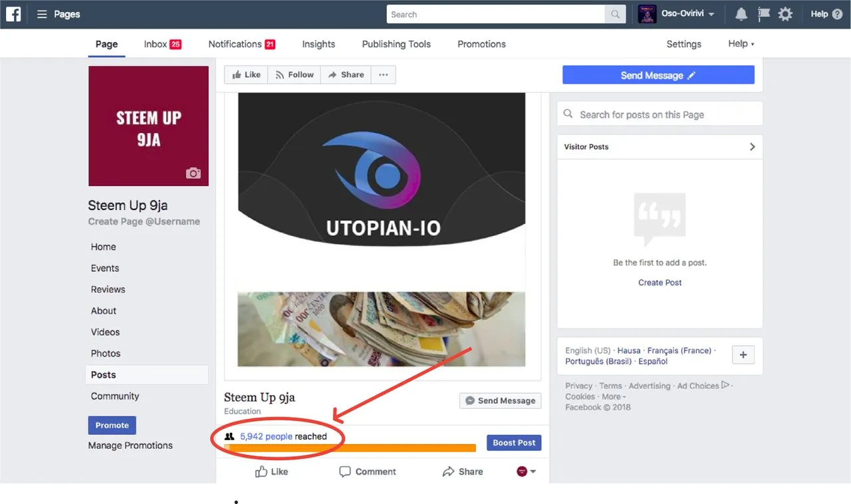851x504 pixels.
Task: Switch language to Español
Action: click(x=653, y=361)
